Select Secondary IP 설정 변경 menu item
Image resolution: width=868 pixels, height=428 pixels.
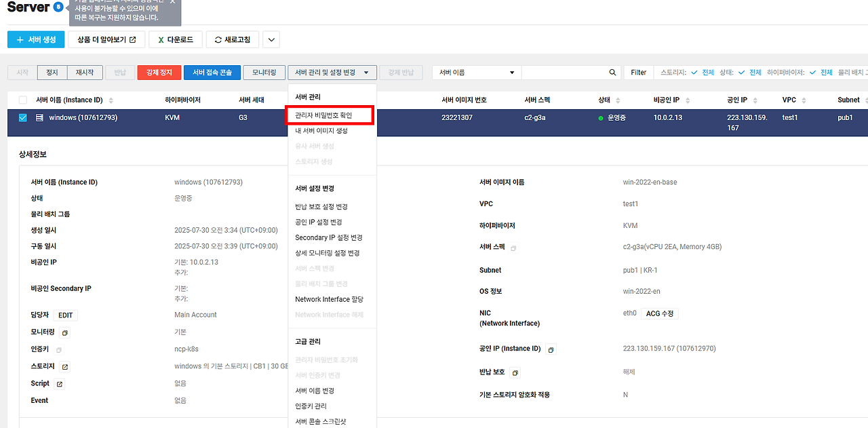pos(329,237)
